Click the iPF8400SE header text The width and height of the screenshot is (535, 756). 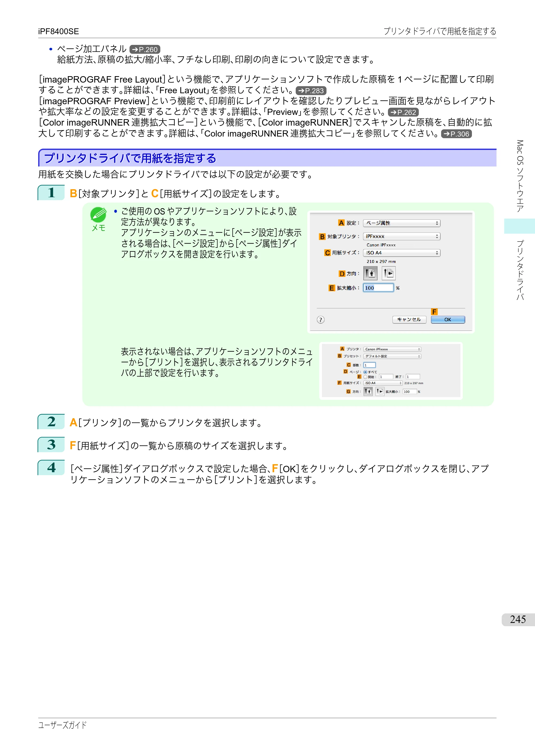[58, 32]
